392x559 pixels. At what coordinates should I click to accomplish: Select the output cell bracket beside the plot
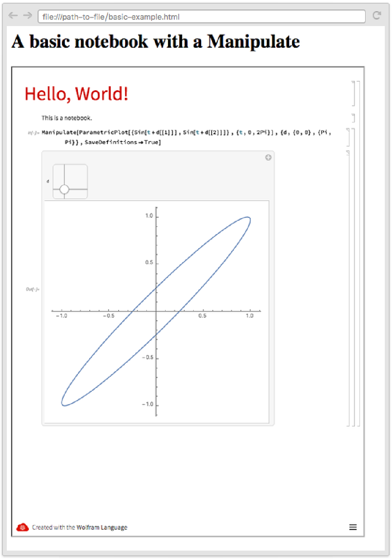tap(348, 288)
